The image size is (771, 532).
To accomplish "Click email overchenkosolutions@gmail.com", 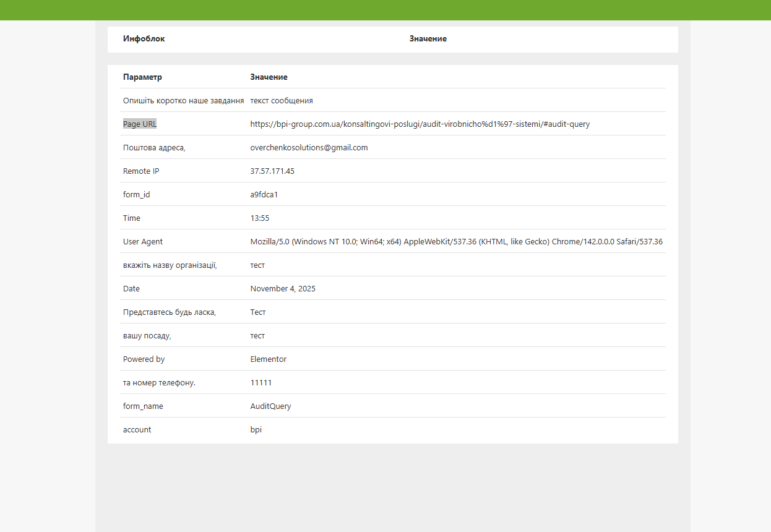I will pos(309,148).
